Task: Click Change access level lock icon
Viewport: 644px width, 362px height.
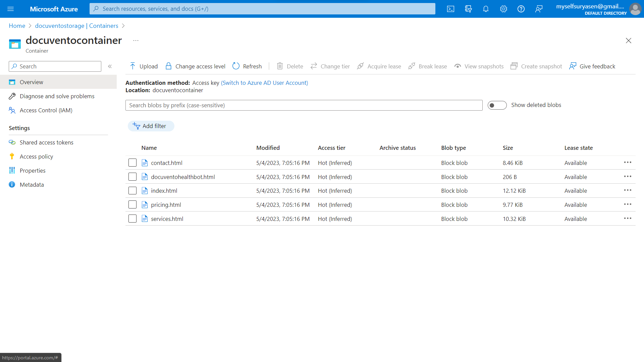Action: click(x=169, y=66)
